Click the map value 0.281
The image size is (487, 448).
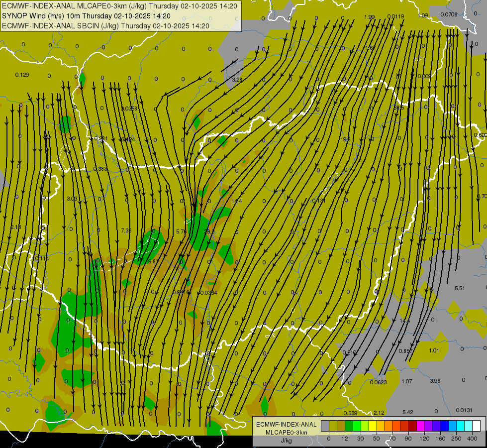(101, 139)
